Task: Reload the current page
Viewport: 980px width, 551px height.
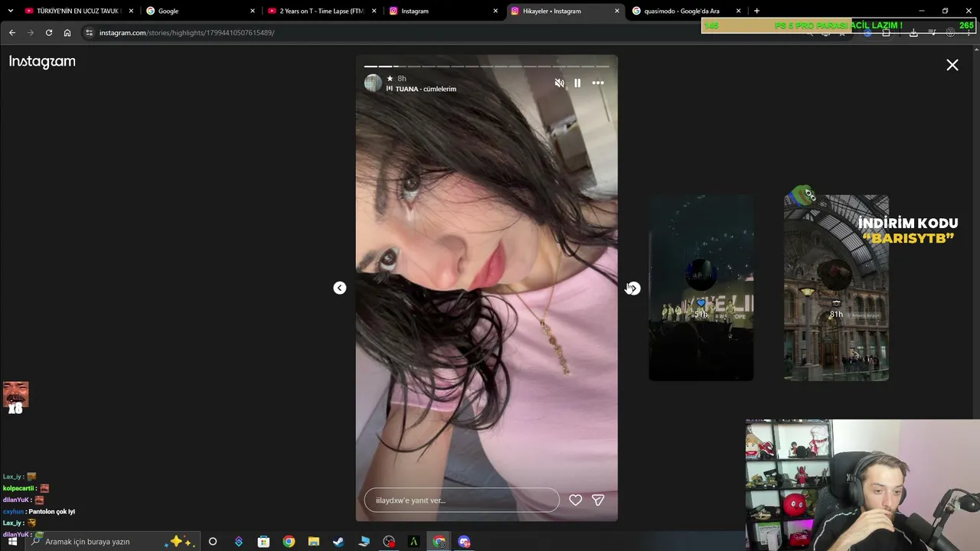Action: [x=49, y=33]
